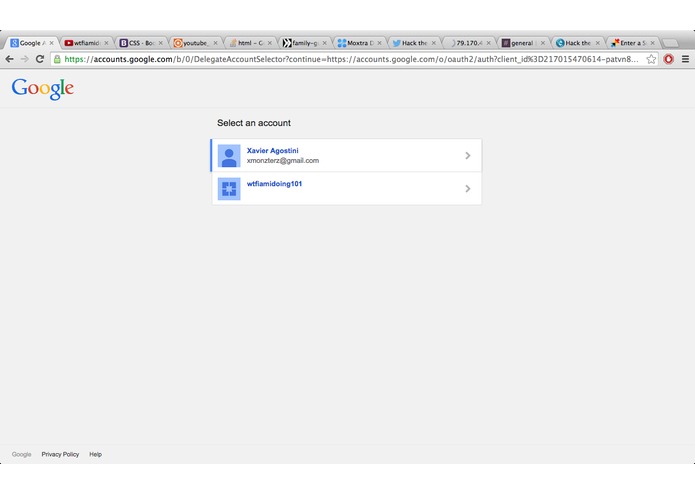Open the Privacy Policy footer link
The height and width of the screenshot is (494, 695).
point(60,455)
